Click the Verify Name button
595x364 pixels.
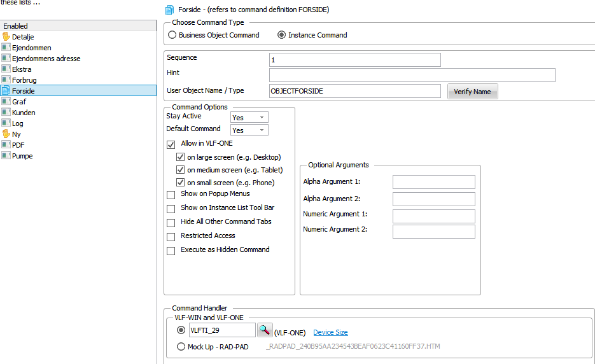[x=472, y=92]
